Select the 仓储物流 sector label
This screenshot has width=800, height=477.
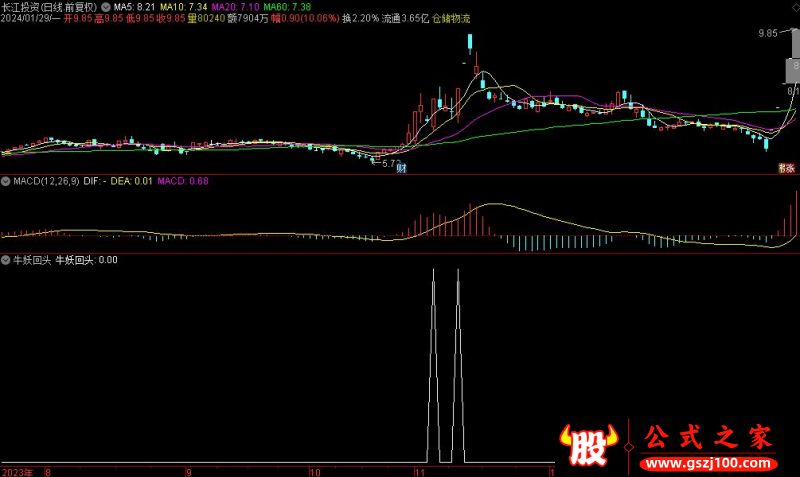[451, 18]
